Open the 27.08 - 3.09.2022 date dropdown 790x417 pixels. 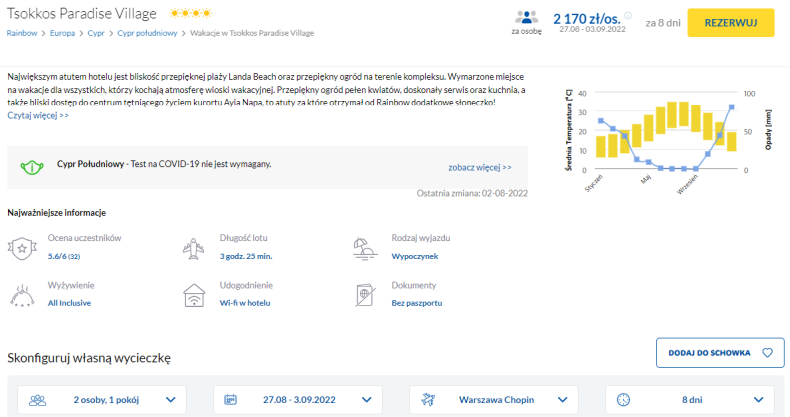[298, 400]
